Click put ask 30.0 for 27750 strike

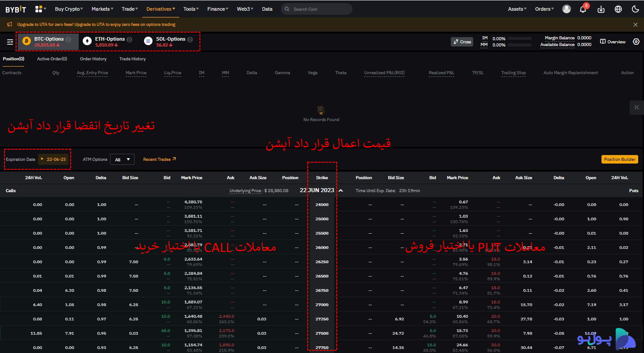[x=496, y=345]
